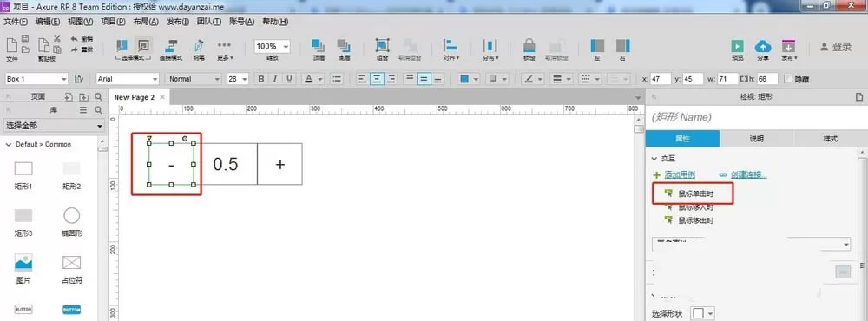Toggle italic formatting

[274, 79]
